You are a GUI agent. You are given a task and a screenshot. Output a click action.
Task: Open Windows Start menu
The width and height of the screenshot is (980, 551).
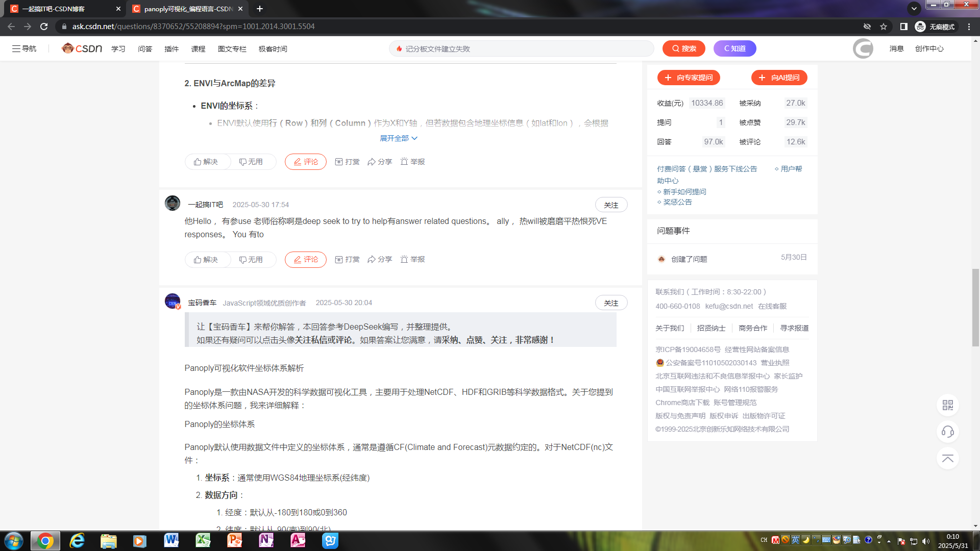(14, 541)
